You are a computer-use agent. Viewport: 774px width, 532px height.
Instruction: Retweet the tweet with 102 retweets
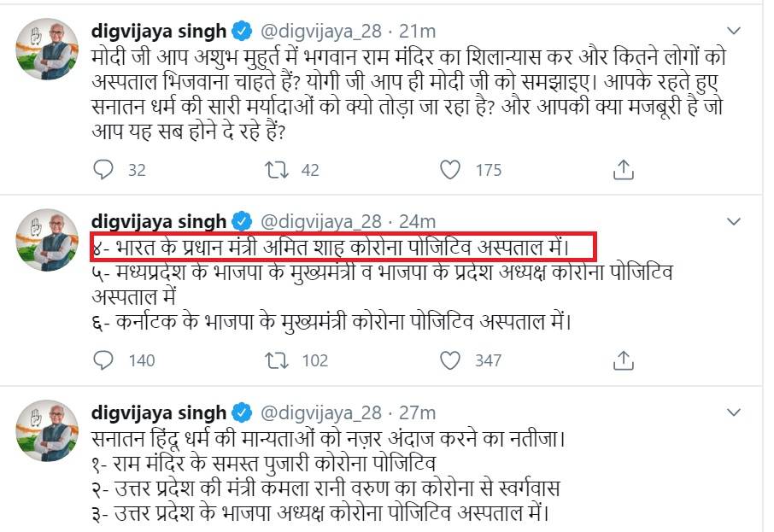277,360
